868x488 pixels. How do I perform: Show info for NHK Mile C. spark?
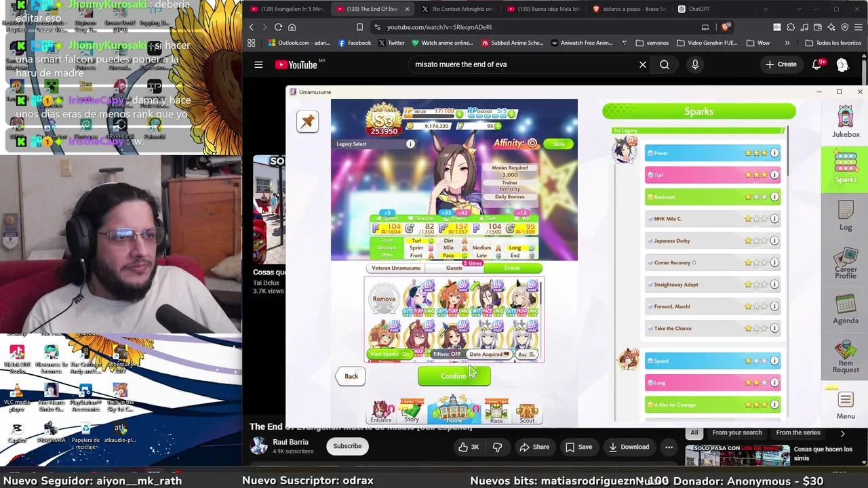point(774,219)
